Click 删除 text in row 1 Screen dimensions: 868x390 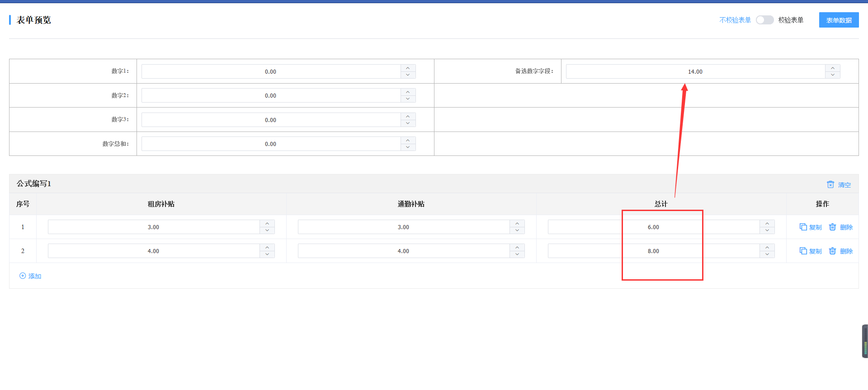(x=846, y=227)
